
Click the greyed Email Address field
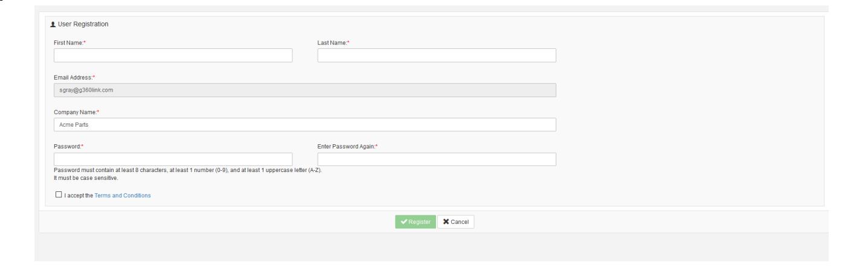coord(304,90)
